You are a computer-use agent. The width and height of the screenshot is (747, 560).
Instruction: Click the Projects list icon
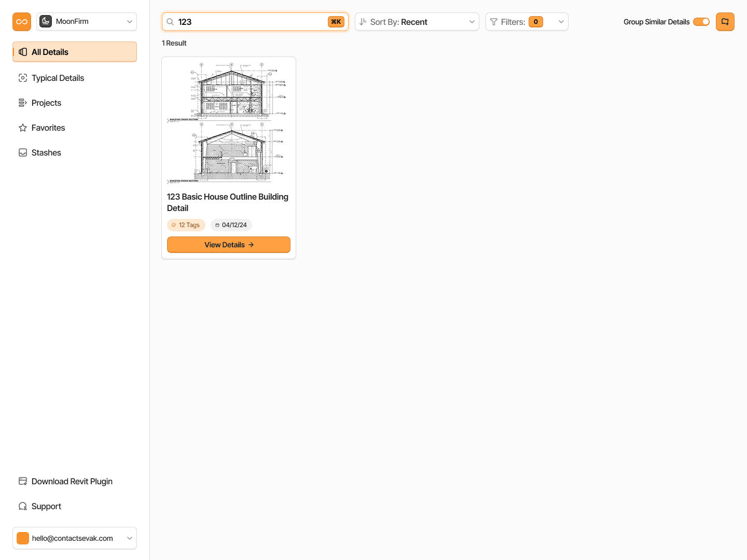point(23,103)
